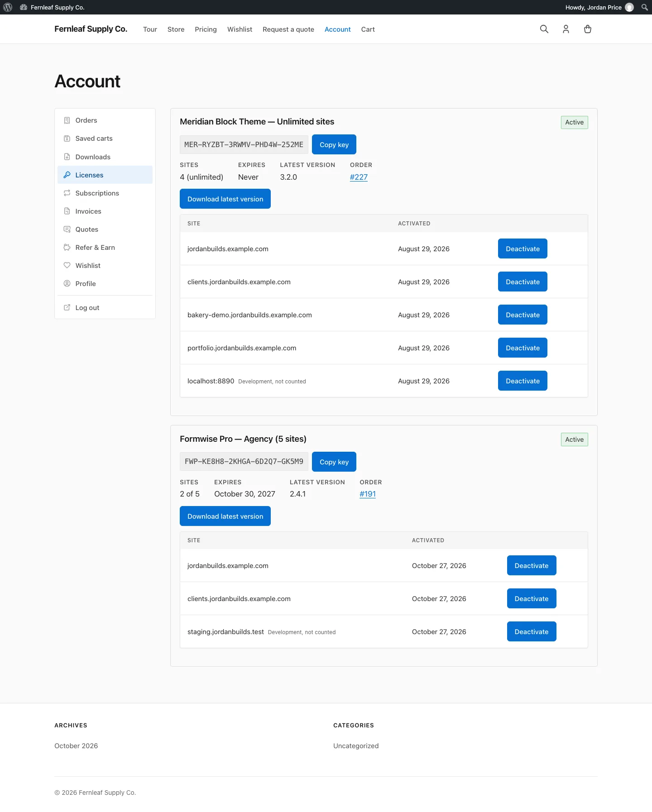The width and height of the screenshot is (652, 812).
Task: Download latest version of Formwise Pro
Action: 225,516
